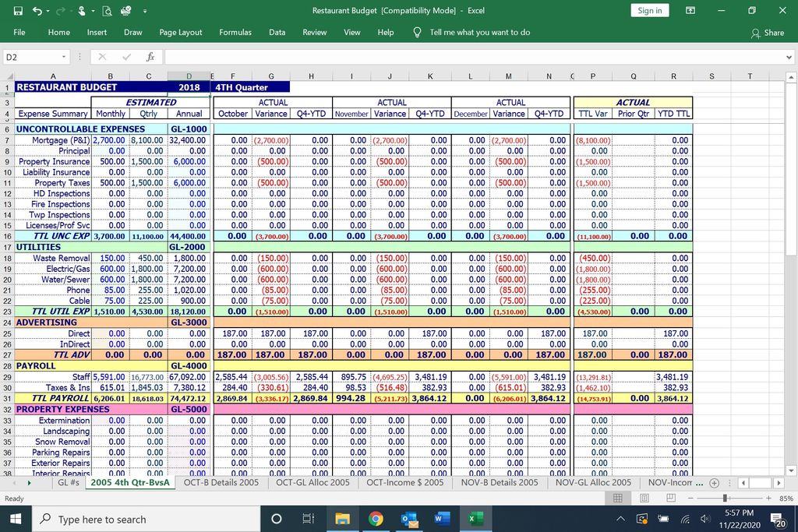Switch to the Home ribbon tab
The image size is (798, 532).
59,32
